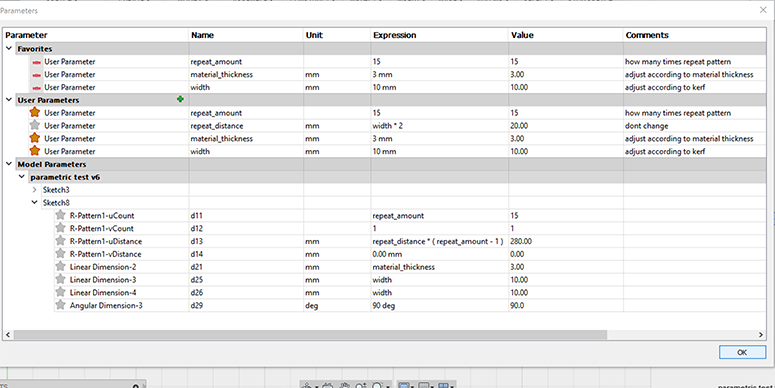775x388 pixels.
Task: Favorite the R-Pattern1-uCount star
Action: click(x=60, y=216)
